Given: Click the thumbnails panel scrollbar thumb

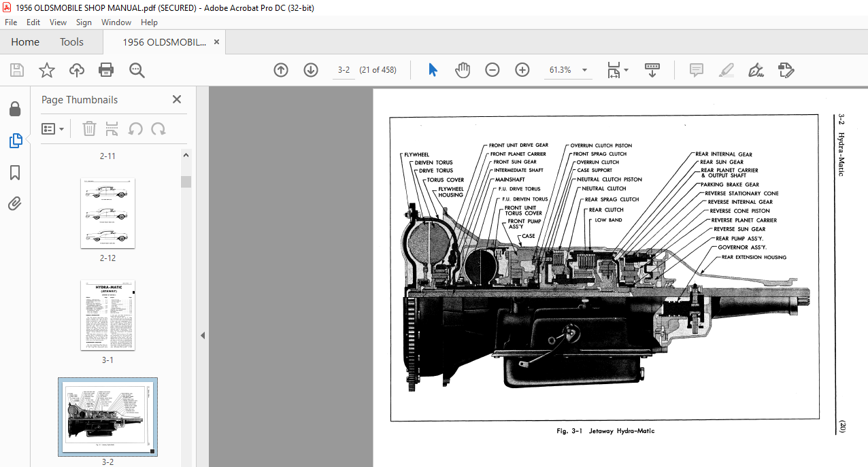Looking at the screenshot, I should (x=186, y=181).
